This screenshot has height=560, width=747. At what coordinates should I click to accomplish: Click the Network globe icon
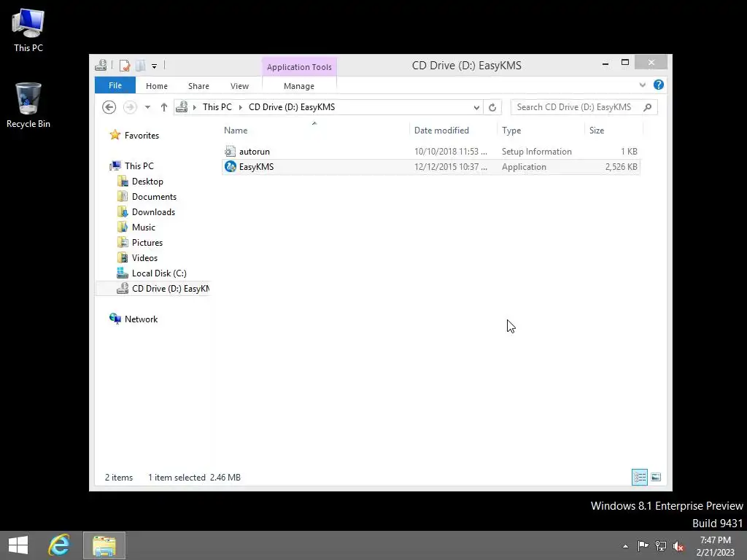tap(115, 319)
